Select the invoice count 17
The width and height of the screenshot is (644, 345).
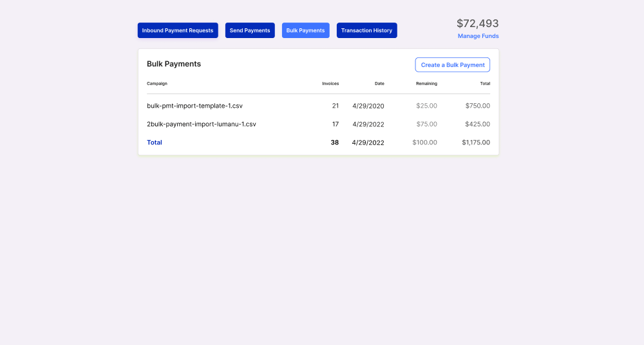click(x=336, y=124)
